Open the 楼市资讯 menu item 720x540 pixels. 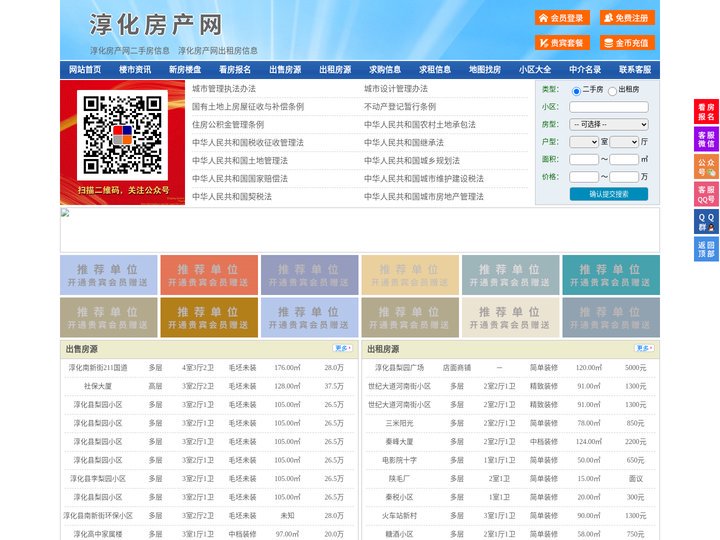[135, 70]
